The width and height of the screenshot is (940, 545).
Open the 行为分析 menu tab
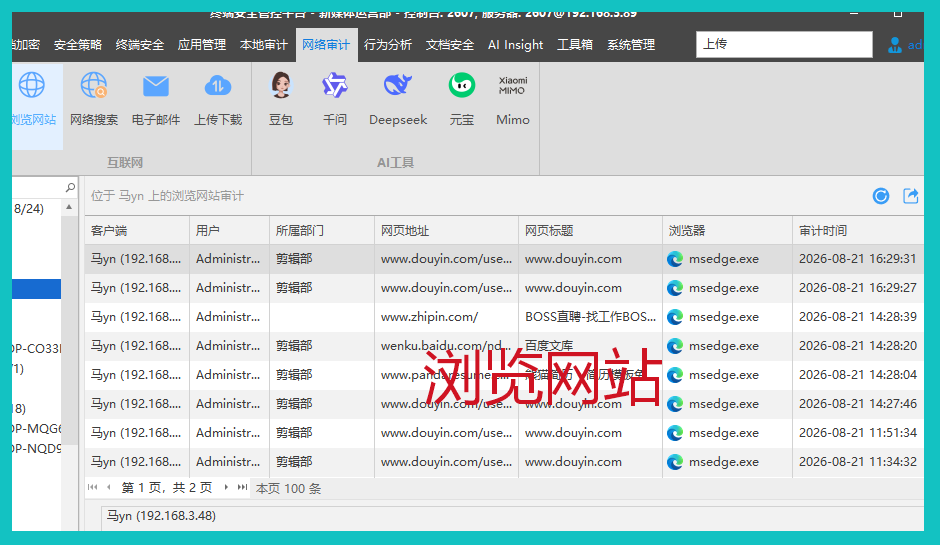click(x=388, y=45)
